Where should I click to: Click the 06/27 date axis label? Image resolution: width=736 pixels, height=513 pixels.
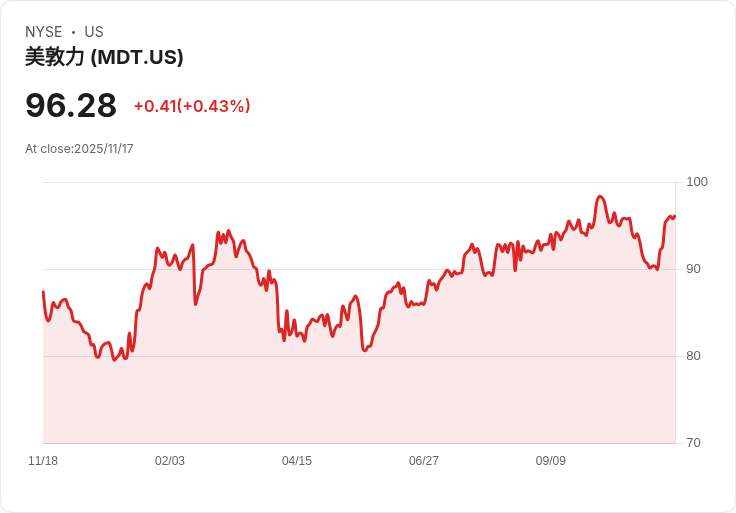(x=423, y=461)
